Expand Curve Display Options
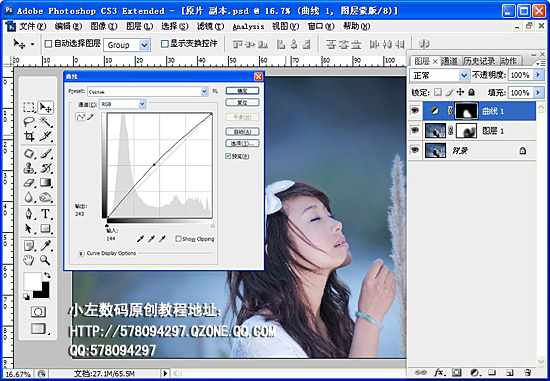Image resolution: width=550 pixels, height=381 pixels. (81, 253)
